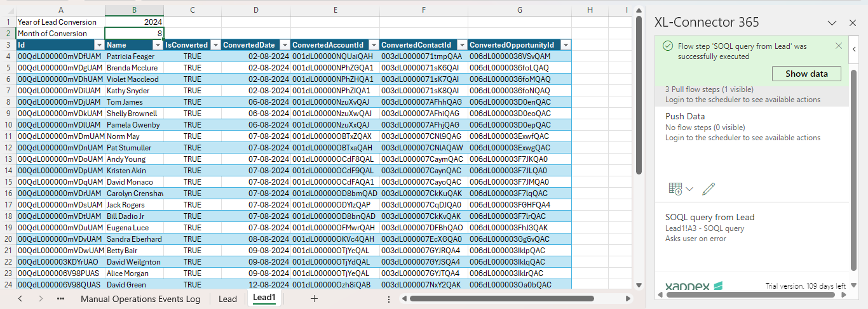Click the Show data button

(806, 74)
